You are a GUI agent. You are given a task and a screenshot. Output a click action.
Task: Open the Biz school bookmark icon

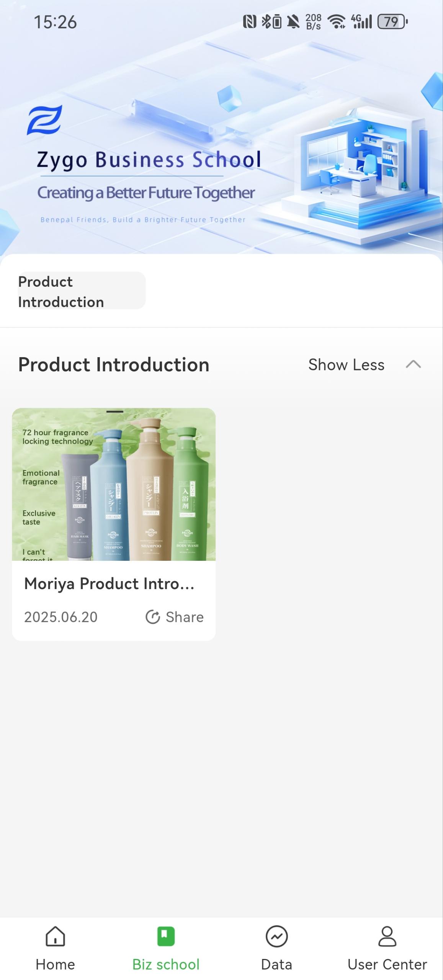click(x=166, y=936)
